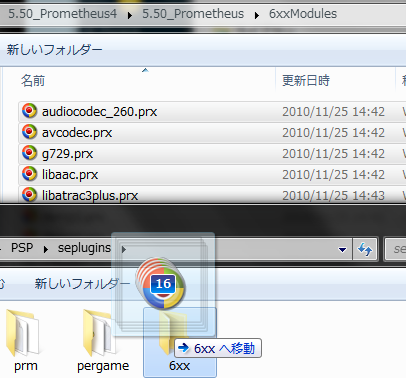This screenshot has width=406, height=378.
Task: Click the pergame folder label
Action: (103, 366)
